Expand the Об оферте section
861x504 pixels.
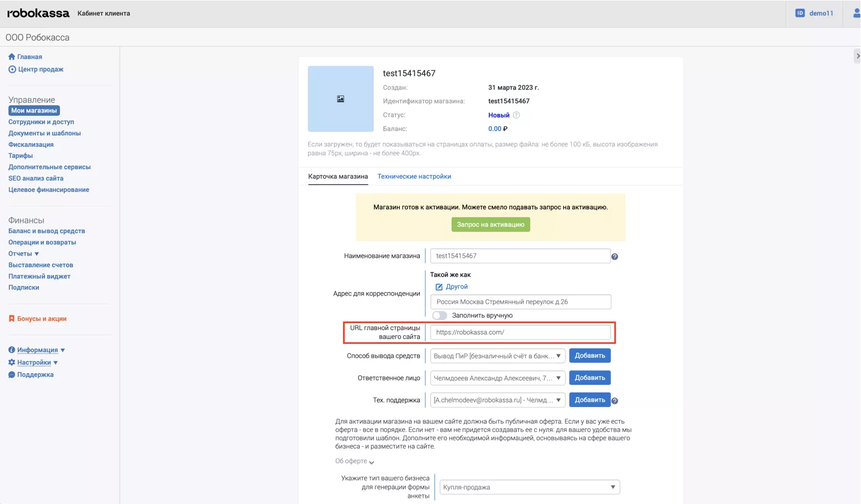[x=355, y=461]
